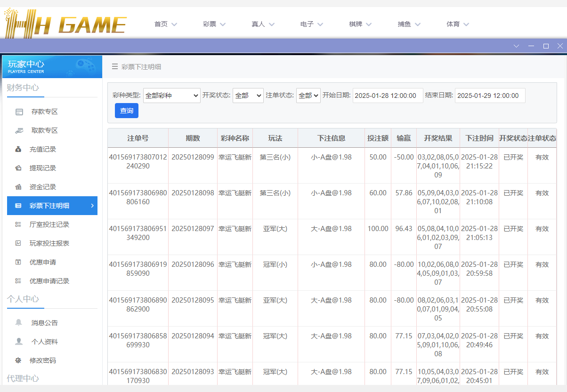567x392 pixels.
Task: Open 优惠申请 promotion application icon
Action: click(17, 262)
